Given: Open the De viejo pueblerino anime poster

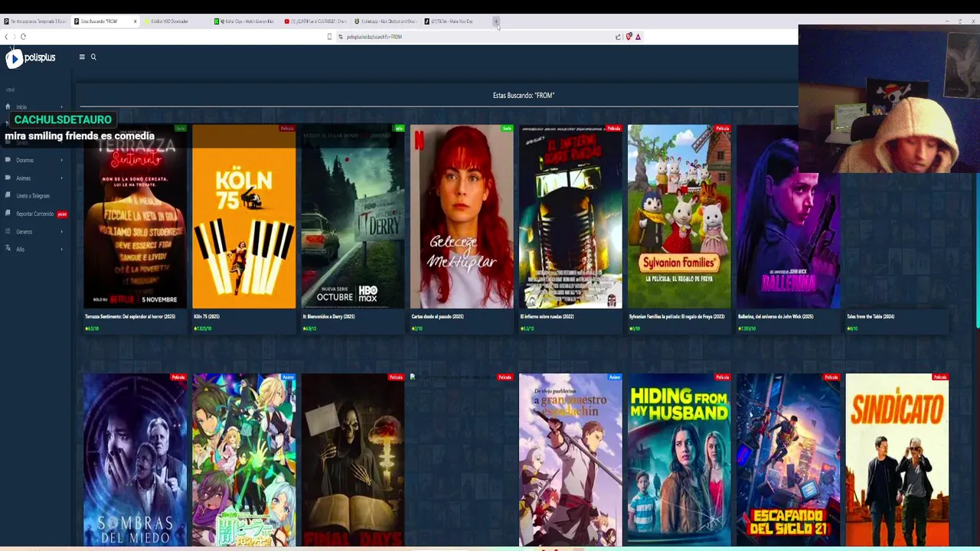Looking at the screenshot, I should [x=570, y=460].
